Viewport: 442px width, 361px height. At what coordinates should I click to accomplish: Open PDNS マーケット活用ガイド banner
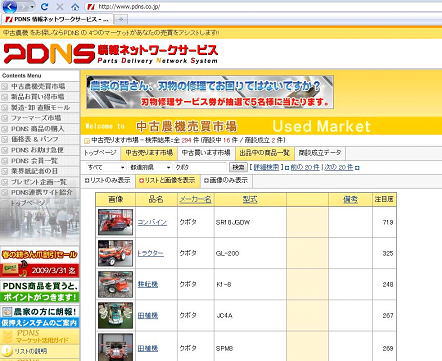(x=40, y=336)
